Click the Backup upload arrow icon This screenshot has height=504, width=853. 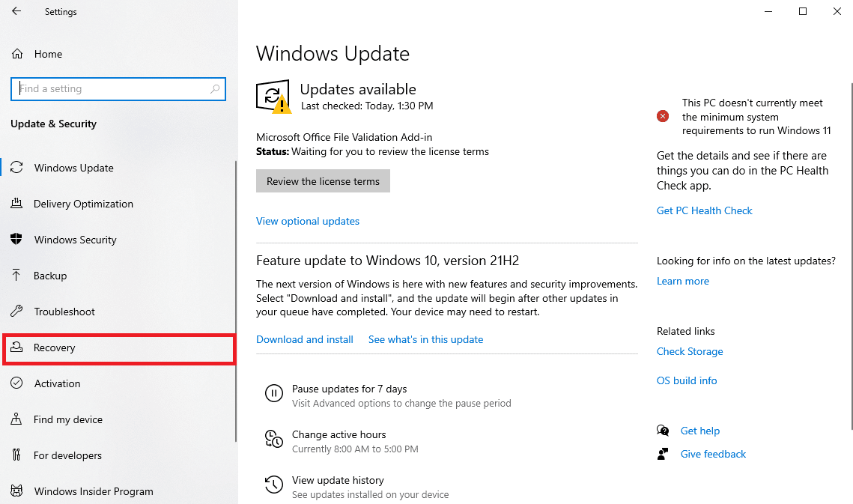pos(16,276)
